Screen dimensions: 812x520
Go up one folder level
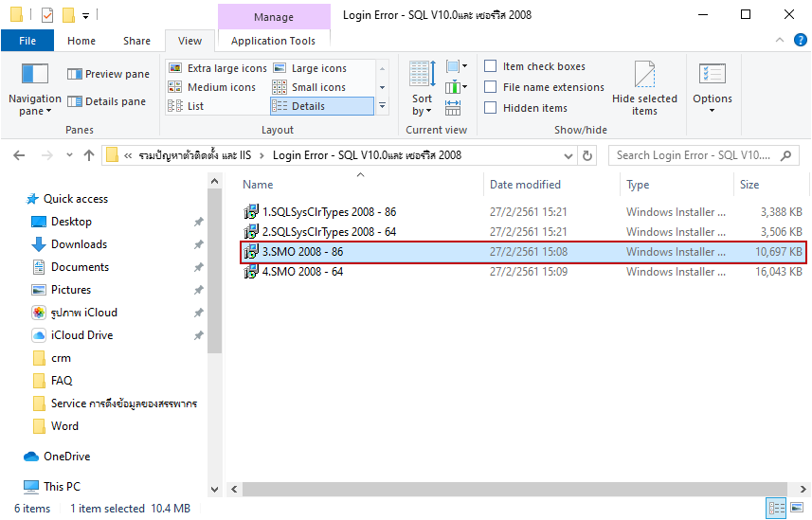(89, 155)
